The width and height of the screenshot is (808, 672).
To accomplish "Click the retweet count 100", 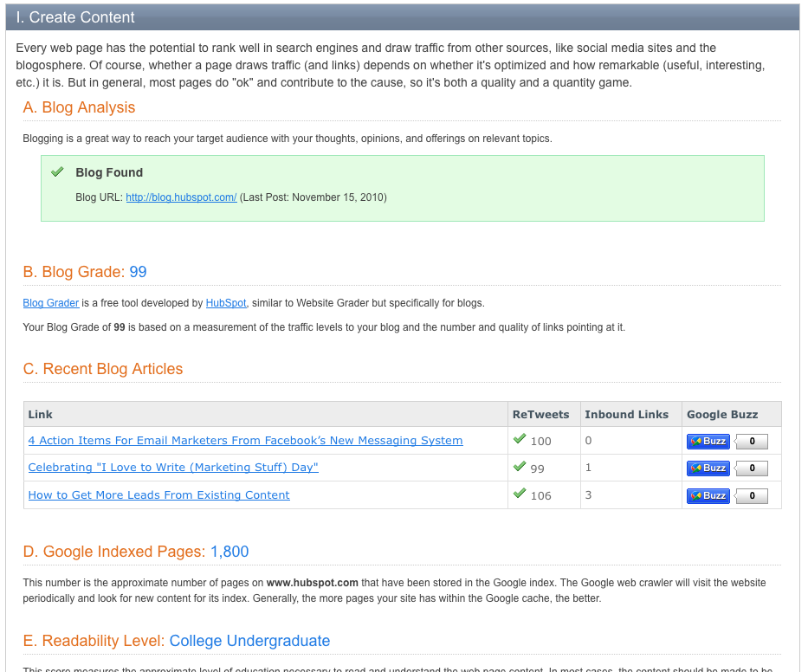I will 541,442.
